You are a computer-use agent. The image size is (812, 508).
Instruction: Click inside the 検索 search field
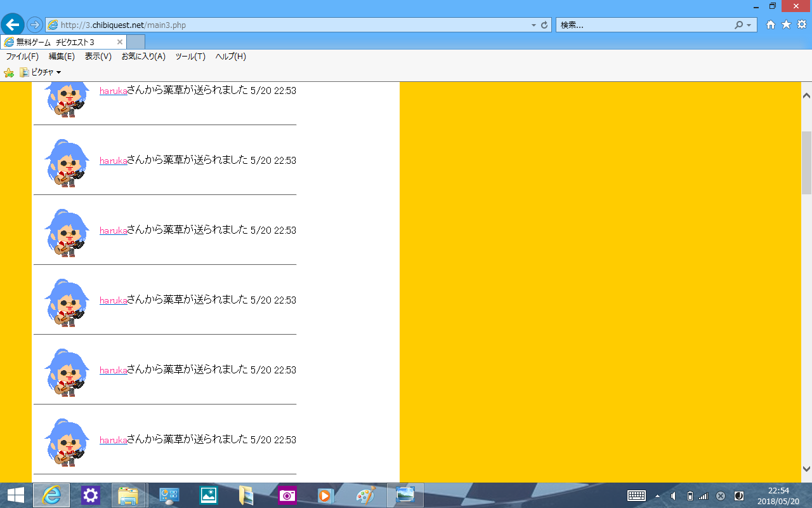(x=644, y=25)
